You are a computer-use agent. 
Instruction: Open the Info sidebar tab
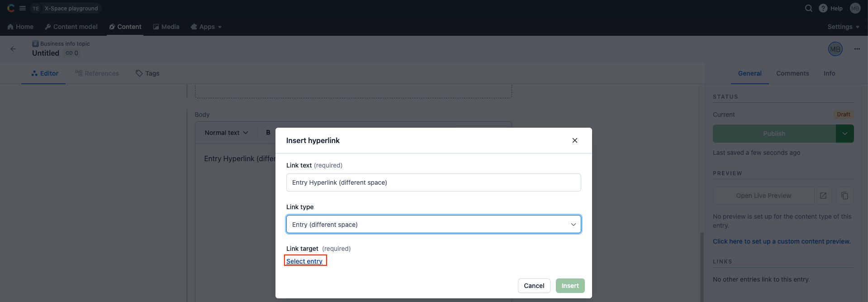[829, 73]
